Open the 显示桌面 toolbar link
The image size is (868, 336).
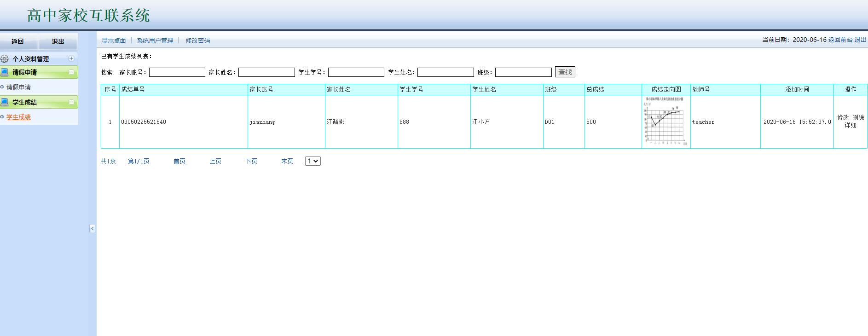tap(114, 41)
